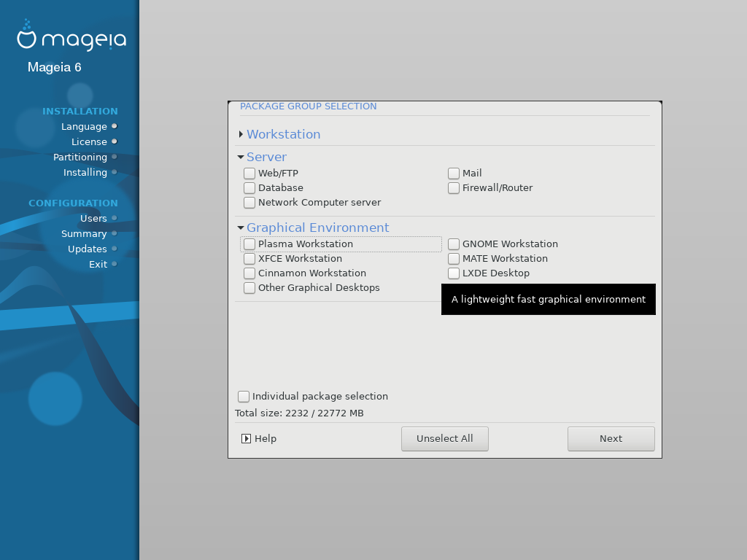The height and width of the screenshot is (560, 747).
Task: Click the Unselect All button
Action: [445, 438]
